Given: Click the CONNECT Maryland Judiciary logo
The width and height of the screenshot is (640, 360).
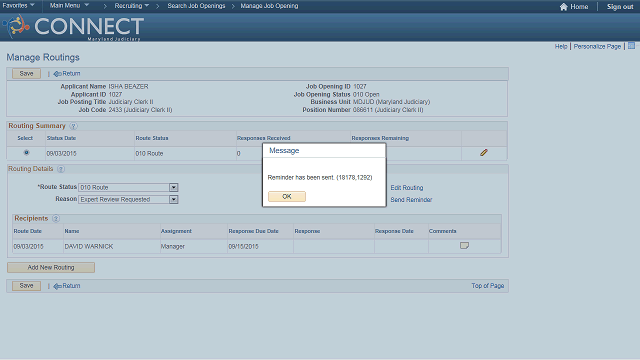Looking at the screenshot, I should pos(73,27).
